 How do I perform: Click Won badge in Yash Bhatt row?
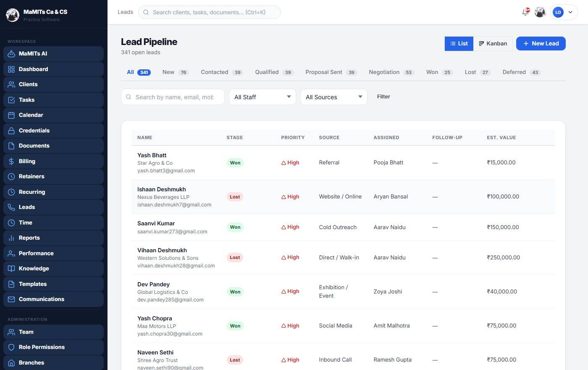(235, 163)
